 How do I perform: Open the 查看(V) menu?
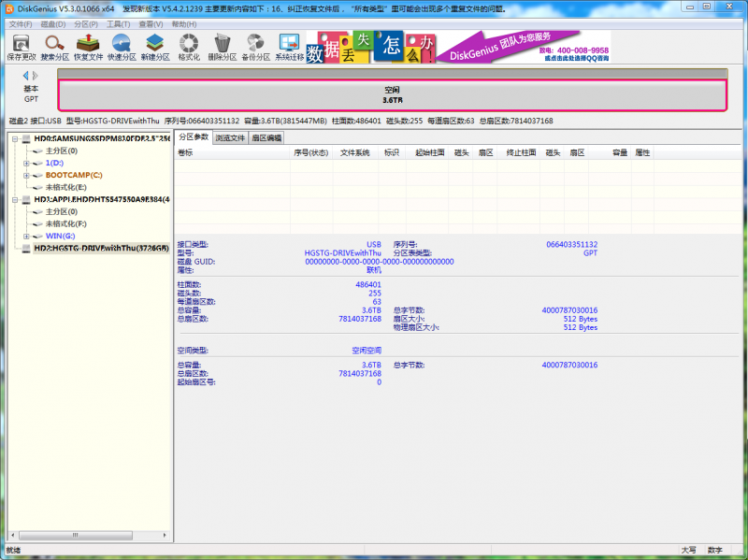coord(151,24)
